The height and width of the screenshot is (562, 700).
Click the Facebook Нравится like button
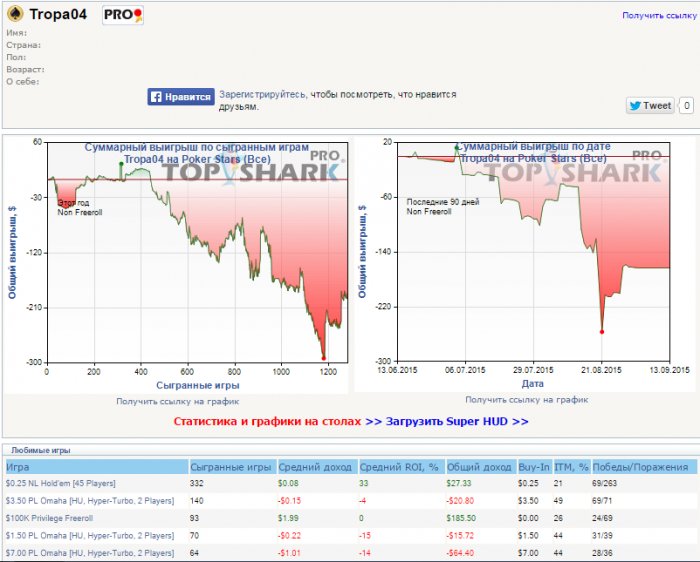click(181, 97)
